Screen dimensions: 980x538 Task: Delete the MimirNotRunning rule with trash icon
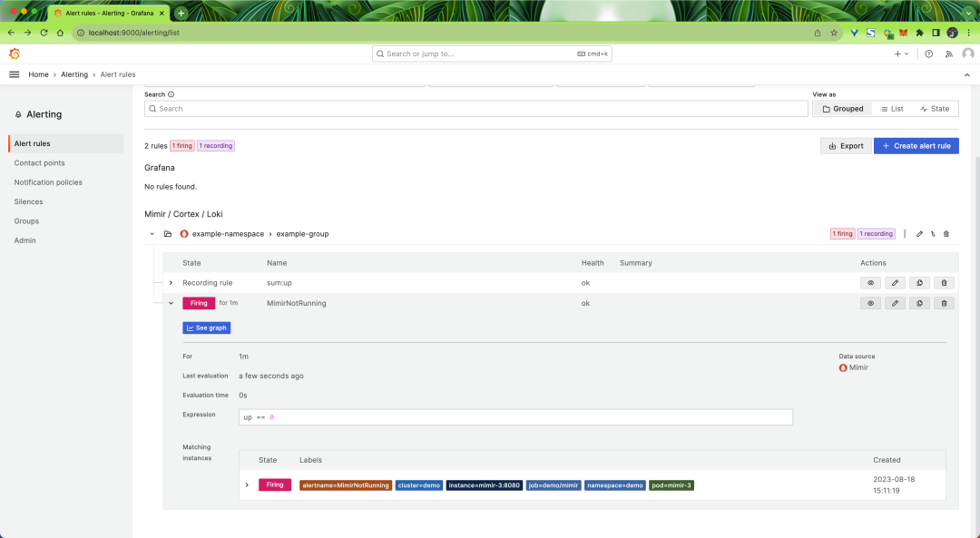click(x=944, y=303)
